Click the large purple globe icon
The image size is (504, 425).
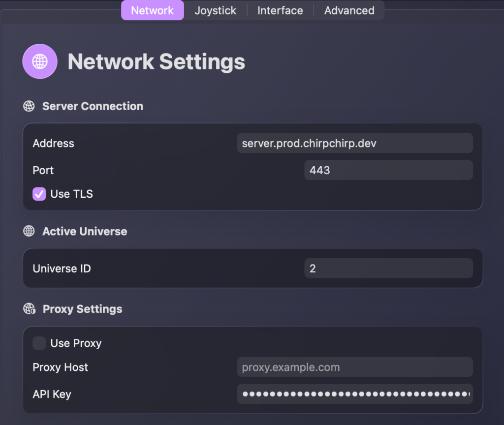pos(40,61)
